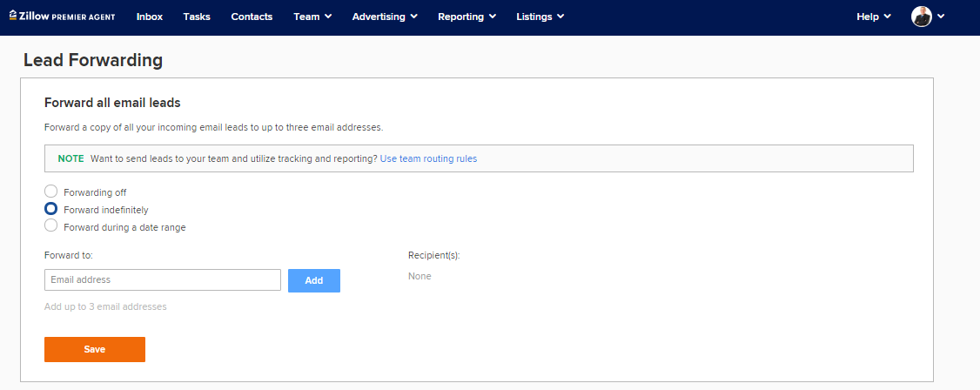980x390 pixels.
Task: Expand the Advertising dropdown menu
Action: [385, 17]
